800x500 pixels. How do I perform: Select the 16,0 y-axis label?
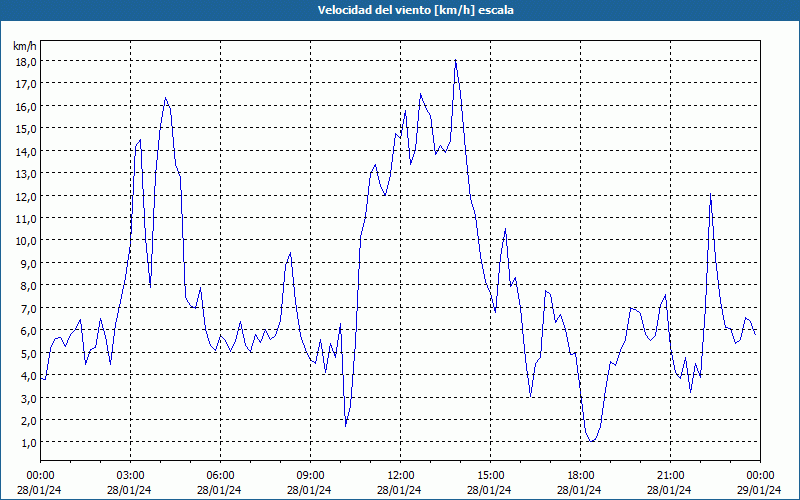[28, 106]
